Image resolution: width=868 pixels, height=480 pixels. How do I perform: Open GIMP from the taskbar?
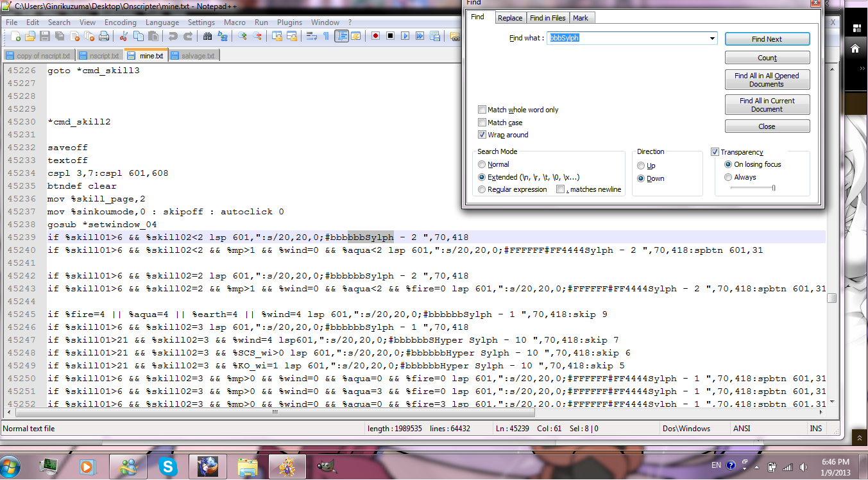[x=326, y=467]
